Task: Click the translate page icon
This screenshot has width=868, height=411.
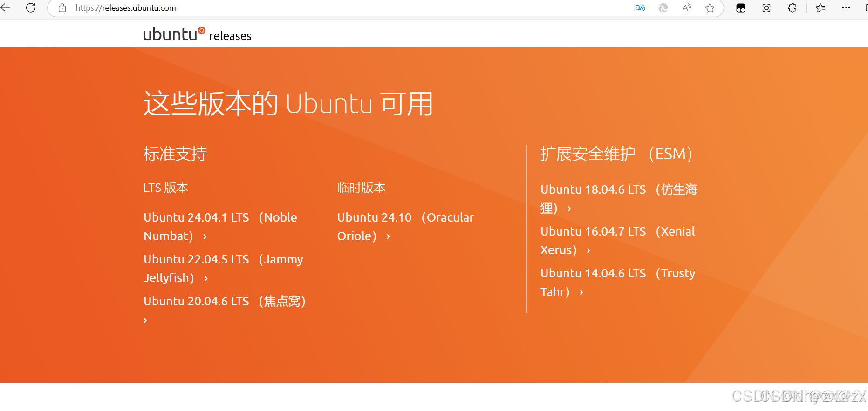Action: pyautogui.click(x=640, y=8)
